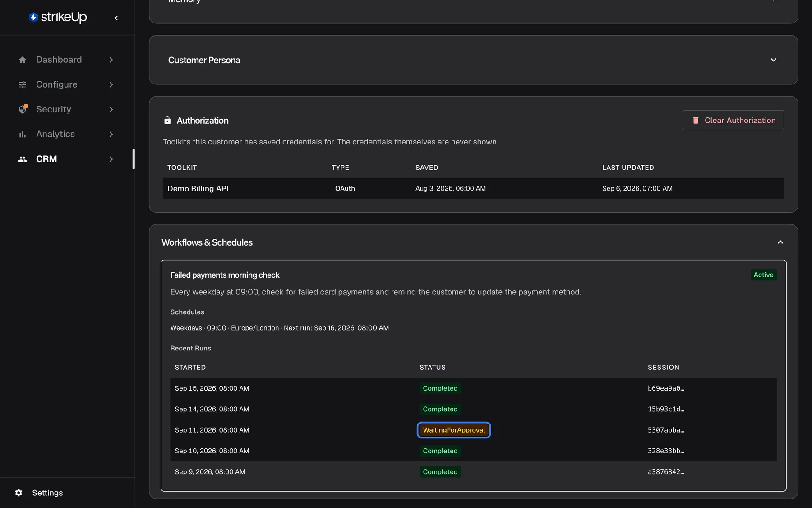Click the SESSION column header
This screenshot has height=508, width=812.
coord(663,368)
